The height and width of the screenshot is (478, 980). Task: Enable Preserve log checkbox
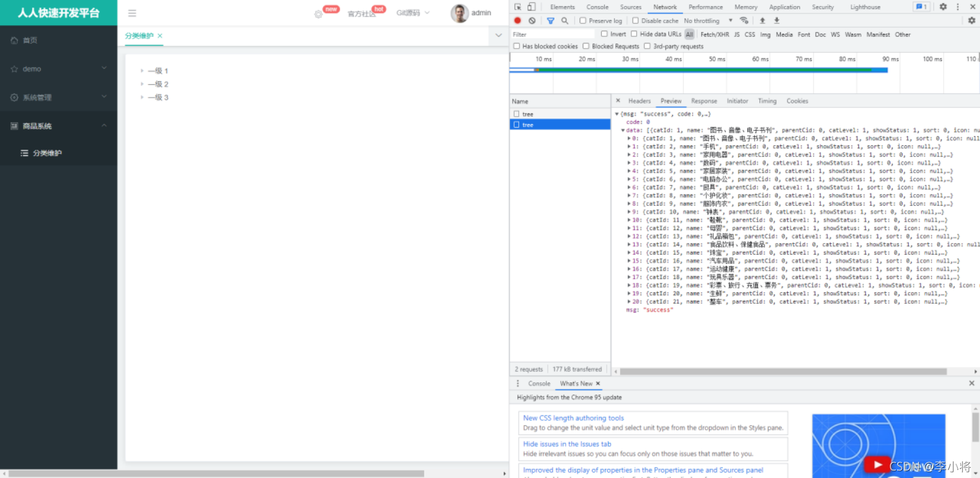(583, 20)
